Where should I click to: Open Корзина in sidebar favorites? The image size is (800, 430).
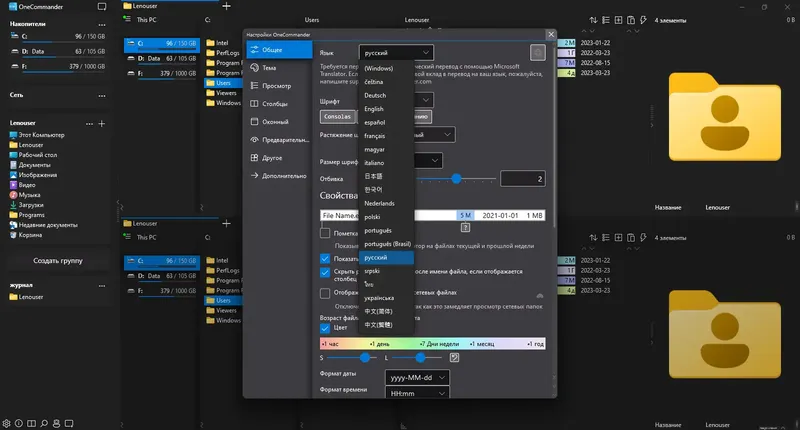pos(30,235)
